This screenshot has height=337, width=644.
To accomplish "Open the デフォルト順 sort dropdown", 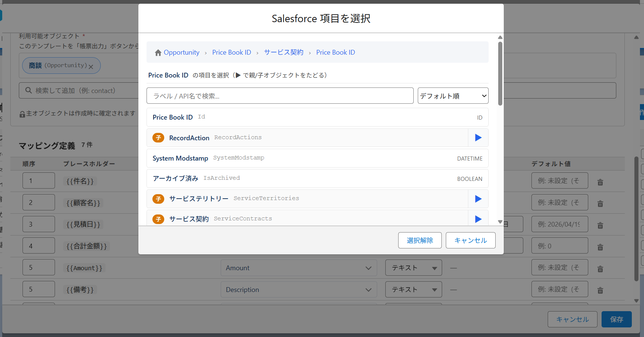I will tap(453, 96).
